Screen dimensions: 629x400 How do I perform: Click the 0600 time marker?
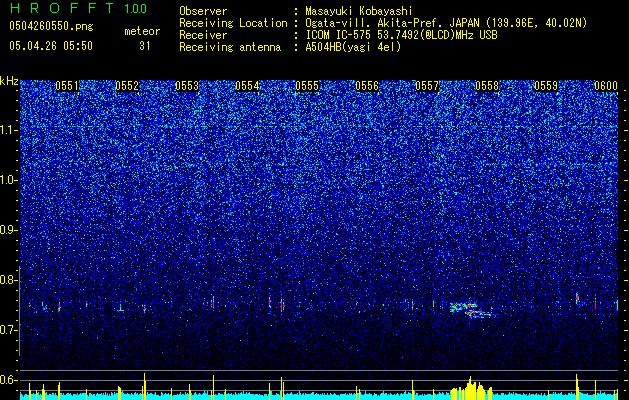[606, 86]
